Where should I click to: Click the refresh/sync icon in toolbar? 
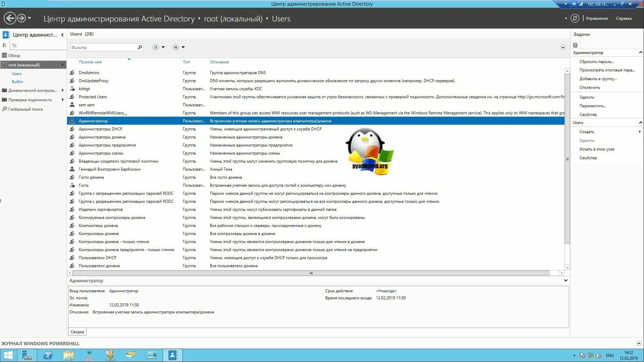(576, 18)
